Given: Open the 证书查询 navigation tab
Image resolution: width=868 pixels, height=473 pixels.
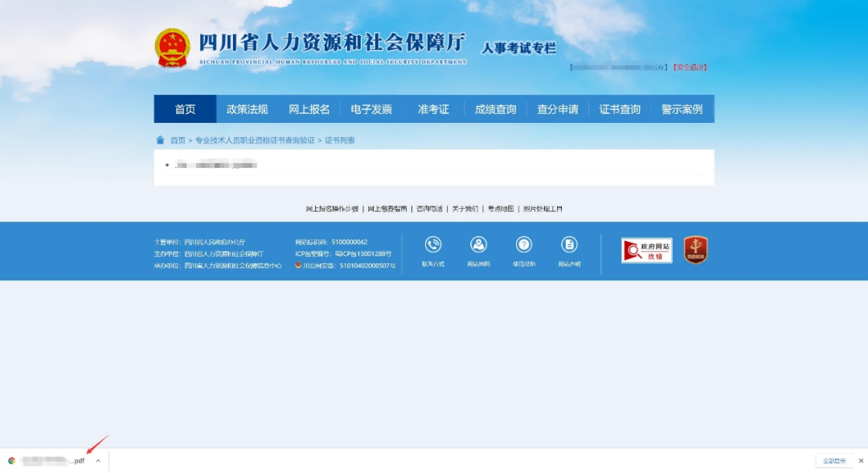Looking at the screenshot, I should [620, 109].
